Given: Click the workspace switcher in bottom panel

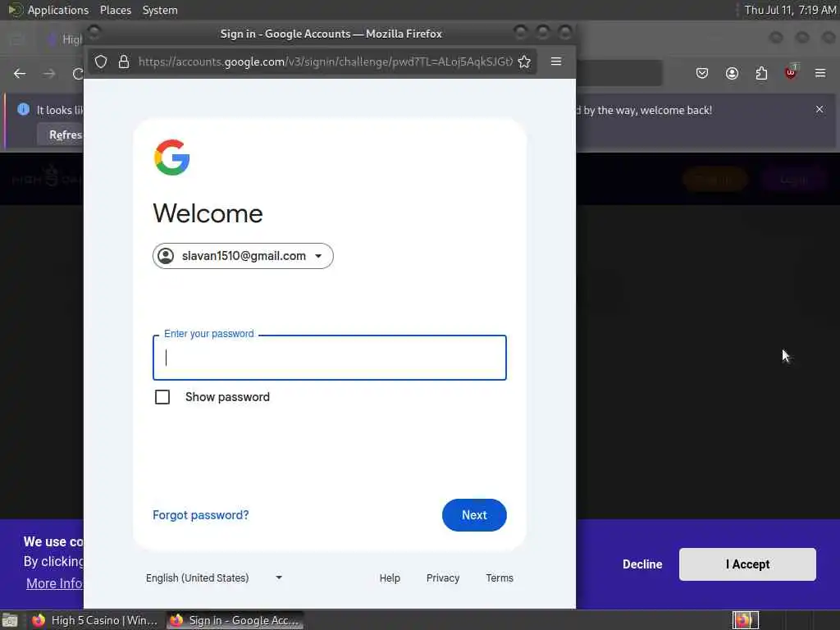Looking at the screenshot, I should [x=745, y=620].
